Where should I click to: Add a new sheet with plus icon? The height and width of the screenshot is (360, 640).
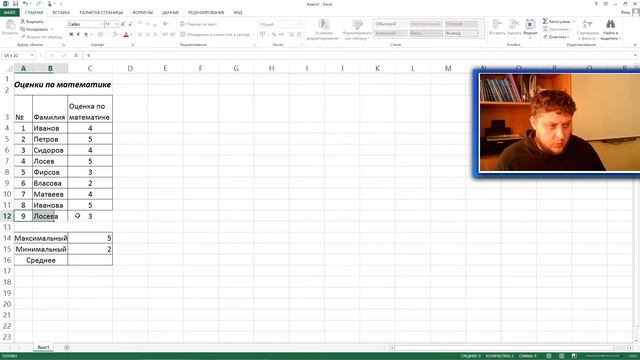(x=67, y=347)
